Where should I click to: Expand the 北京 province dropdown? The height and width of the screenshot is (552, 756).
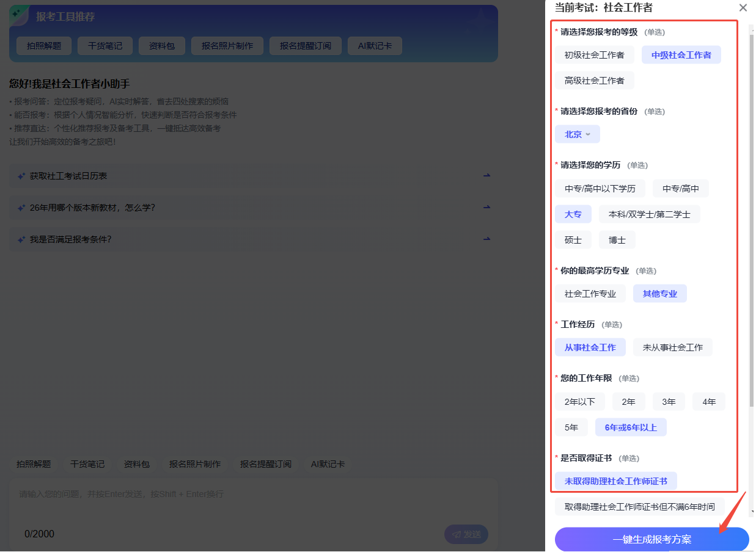coord(577,134)
